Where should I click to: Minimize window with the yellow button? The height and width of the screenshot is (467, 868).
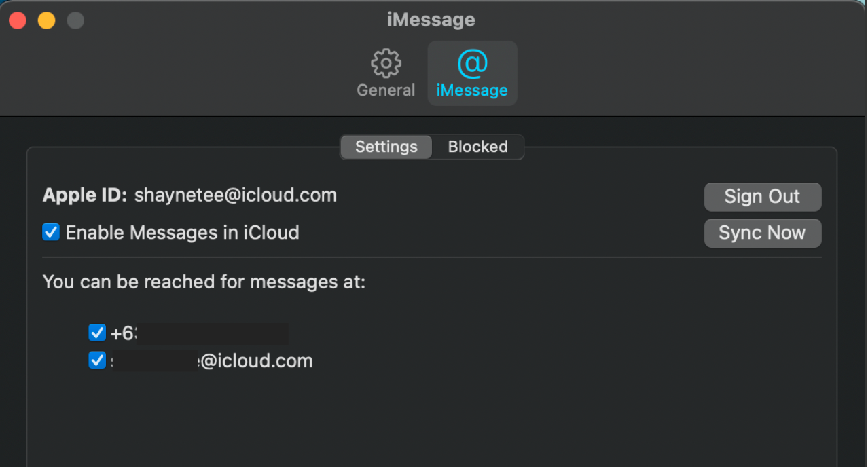coord(46,20)
